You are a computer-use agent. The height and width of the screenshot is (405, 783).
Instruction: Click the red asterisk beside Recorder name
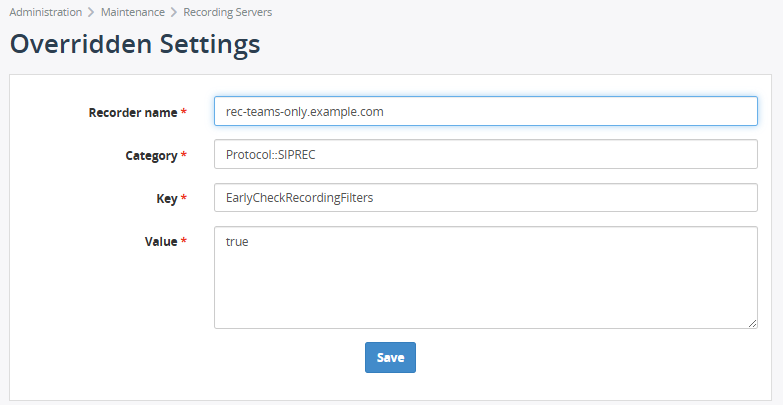click(x=184, y=113)
